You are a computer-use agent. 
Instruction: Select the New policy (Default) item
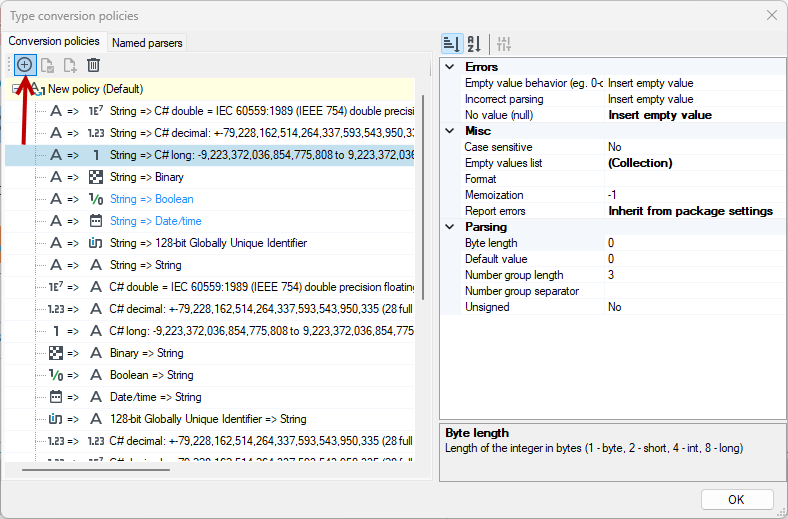tap(95, 89)
